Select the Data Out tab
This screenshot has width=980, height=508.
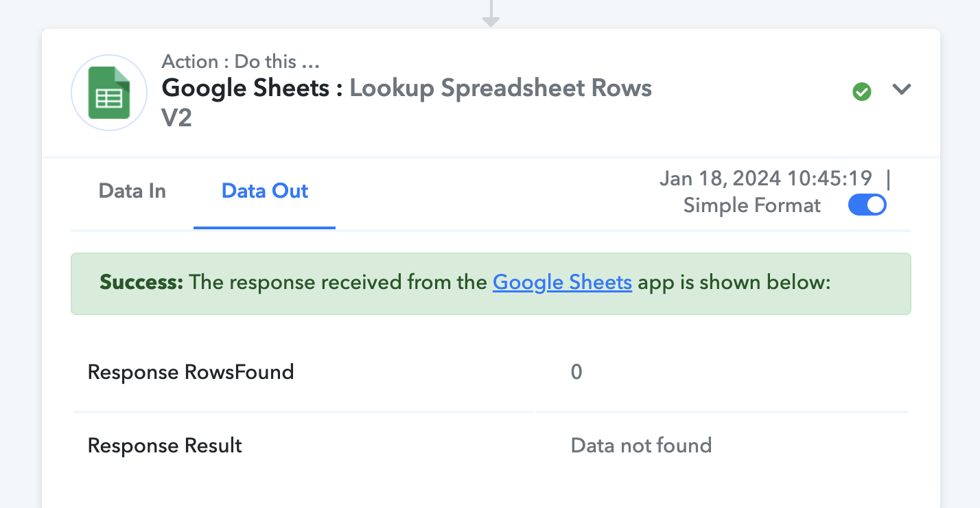265,191
